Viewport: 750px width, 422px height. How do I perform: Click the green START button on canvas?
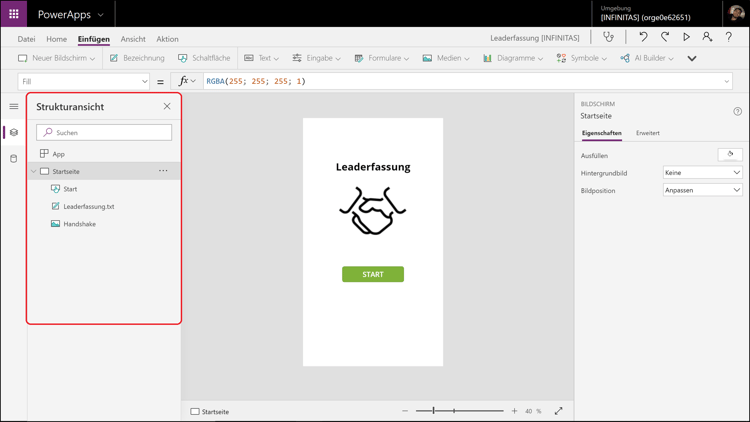coord(373,274)
